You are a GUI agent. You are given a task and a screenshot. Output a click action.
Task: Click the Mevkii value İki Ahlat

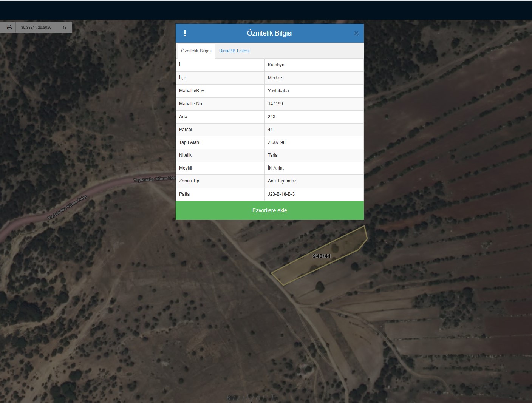tap(275, 168)
